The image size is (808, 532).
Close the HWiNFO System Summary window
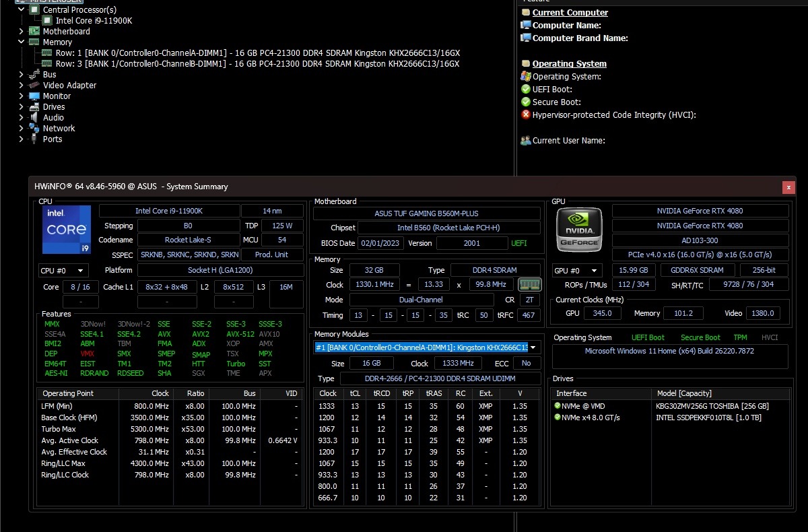click(788, 187)
